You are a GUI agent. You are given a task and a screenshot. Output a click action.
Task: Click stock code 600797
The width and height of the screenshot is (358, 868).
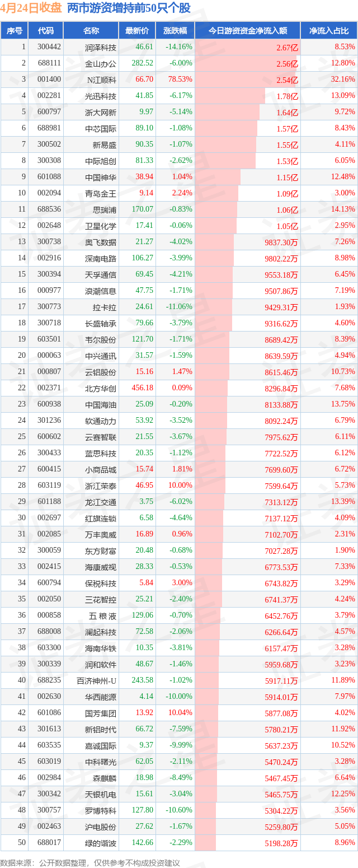(x=49, y=112)
